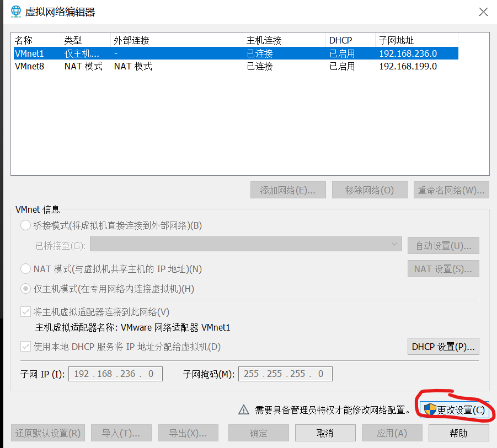Open DHCP 设置 dialog
This screenshot has height=448, width=497.
443,347
